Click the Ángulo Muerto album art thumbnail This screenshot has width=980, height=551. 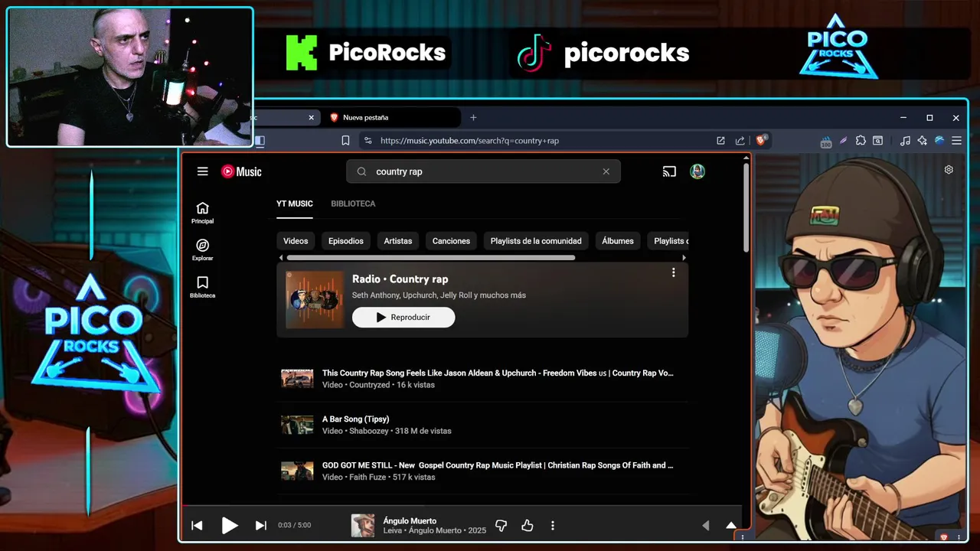tap(363, 525)
